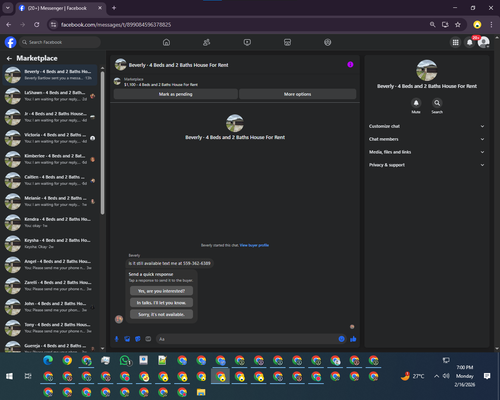Click the More options button

point(297,94)
